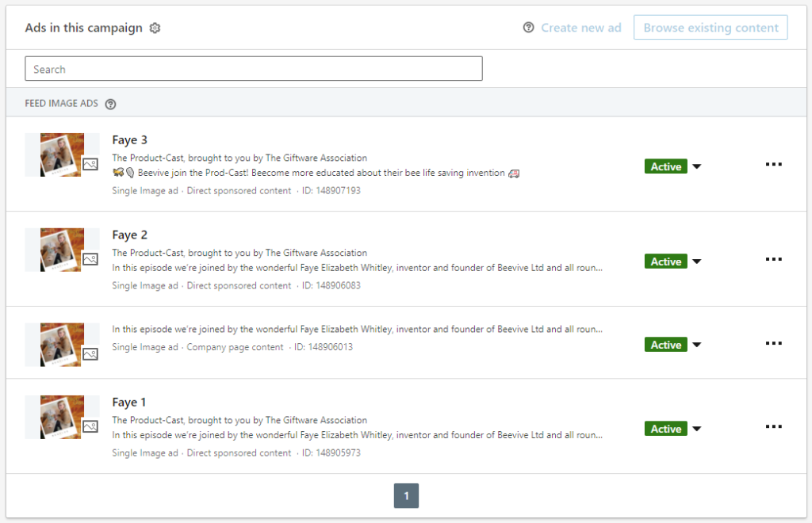Viewport: 812px width, 523px height.
Task: Click Browse existing content button
Action: (x=710, y=28)
